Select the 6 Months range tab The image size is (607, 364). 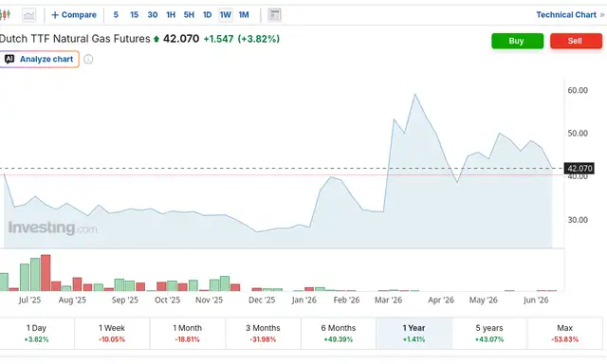[x=339, y=333]
